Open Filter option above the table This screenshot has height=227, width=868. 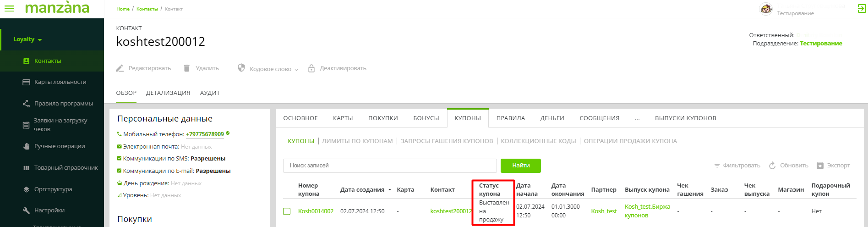coord(737,166)
